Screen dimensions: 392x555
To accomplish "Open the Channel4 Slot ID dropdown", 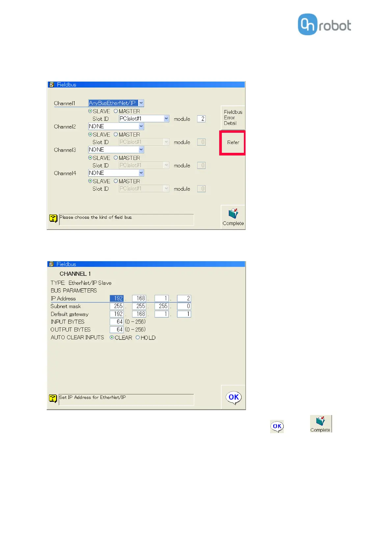I will [144, 189].
